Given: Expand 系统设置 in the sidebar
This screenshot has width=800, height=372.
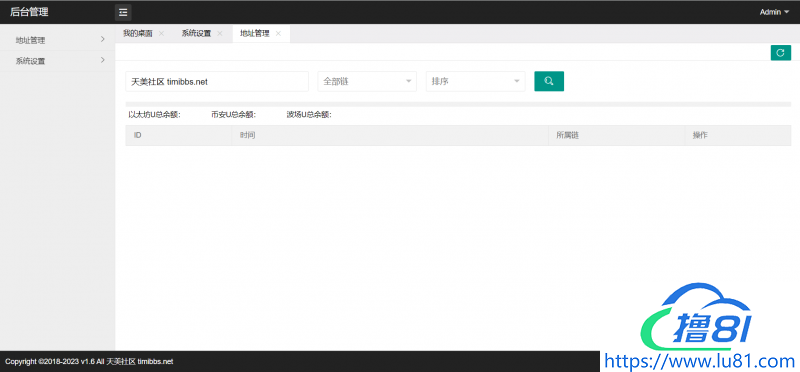Looking at the screenshot, I should pos(58,61).
